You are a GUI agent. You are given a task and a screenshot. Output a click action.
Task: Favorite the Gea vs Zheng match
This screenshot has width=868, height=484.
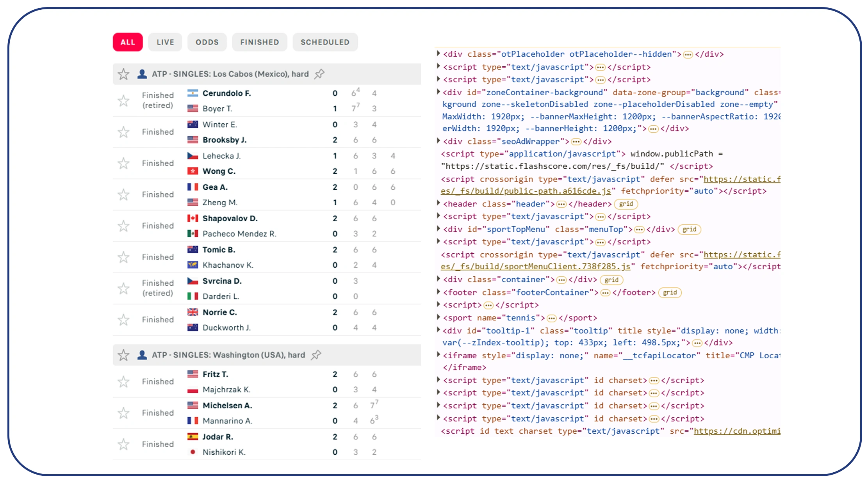coord(123,194)
